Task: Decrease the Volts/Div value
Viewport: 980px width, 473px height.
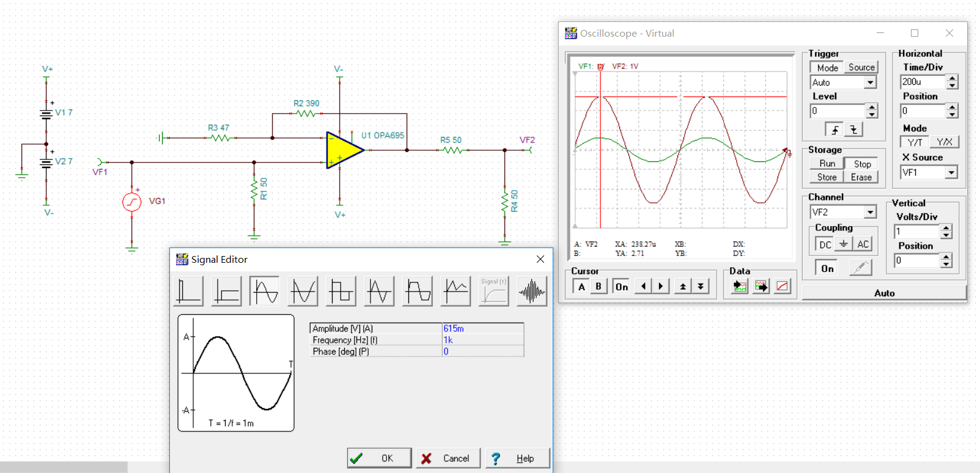Action: pos(946,235)
